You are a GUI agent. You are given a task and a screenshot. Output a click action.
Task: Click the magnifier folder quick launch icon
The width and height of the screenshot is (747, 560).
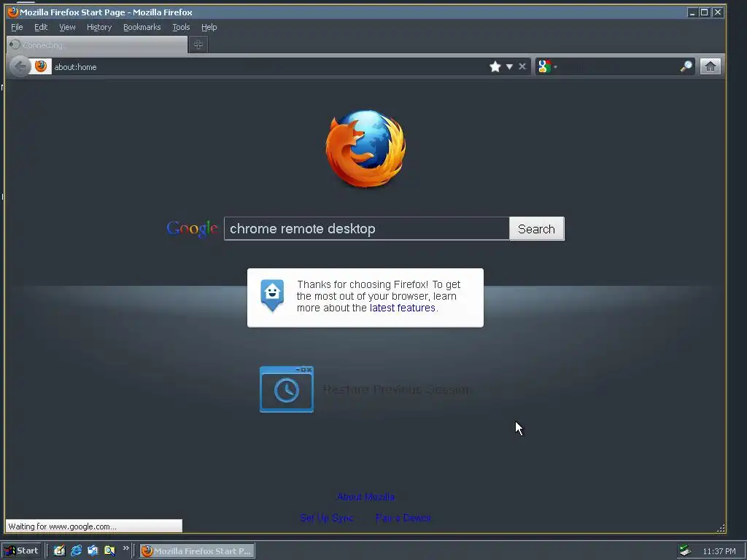coord(109,551)
